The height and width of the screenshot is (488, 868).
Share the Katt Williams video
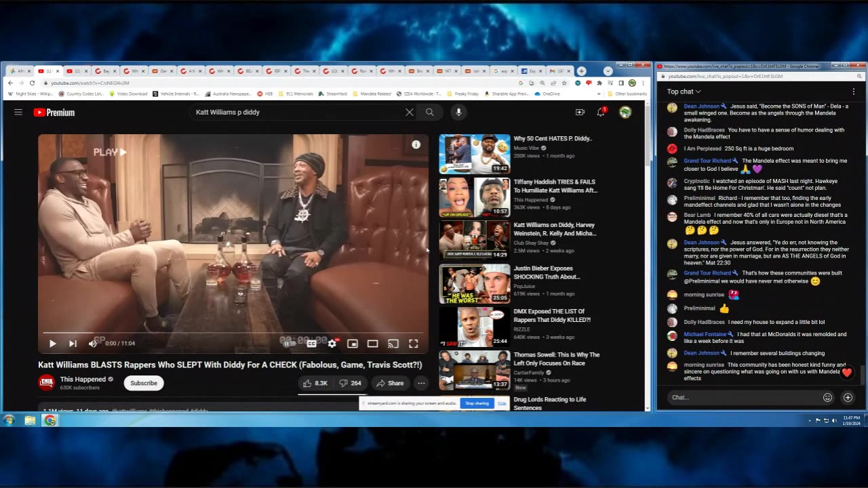pyautogui.click(x=390, y=383)
